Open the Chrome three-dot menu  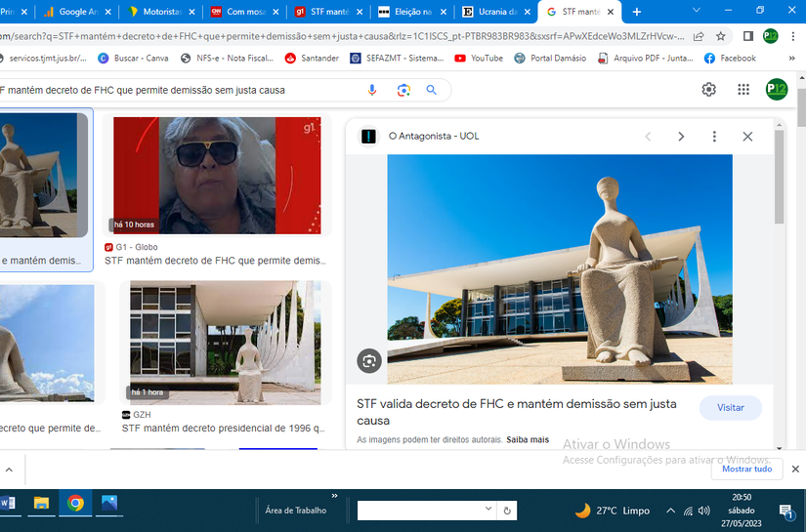pos(792,36)
